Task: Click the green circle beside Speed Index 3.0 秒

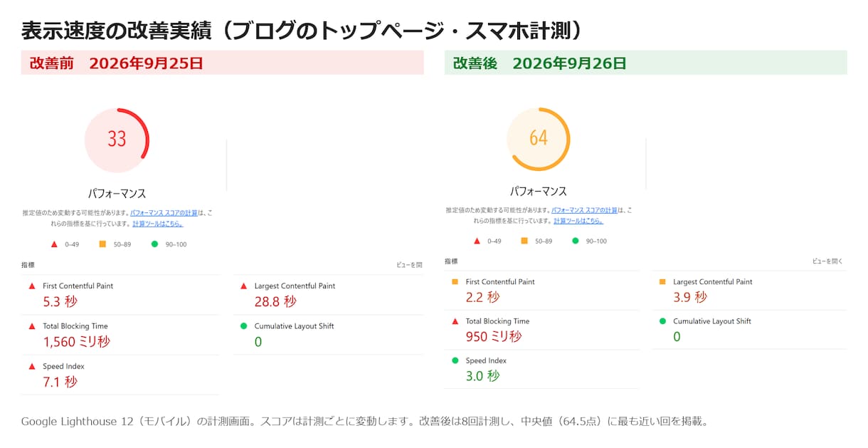Action: pos(455,360)
